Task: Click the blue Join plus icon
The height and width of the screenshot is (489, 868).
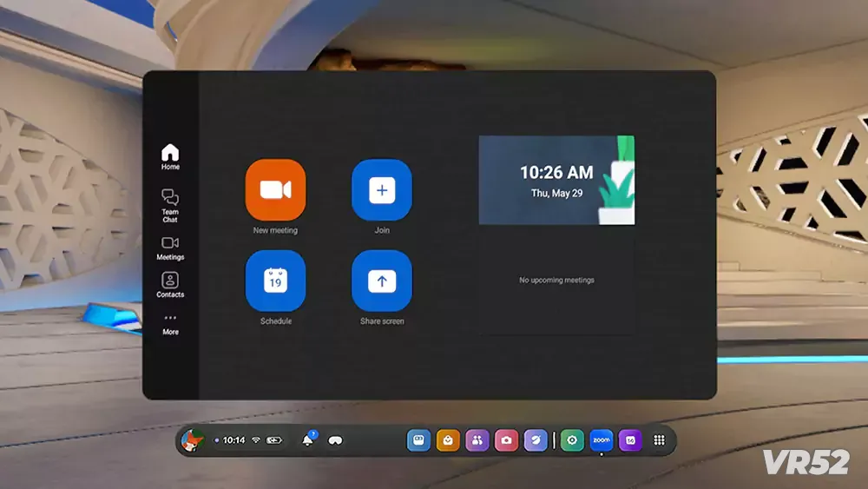Action: pos(381,190)
